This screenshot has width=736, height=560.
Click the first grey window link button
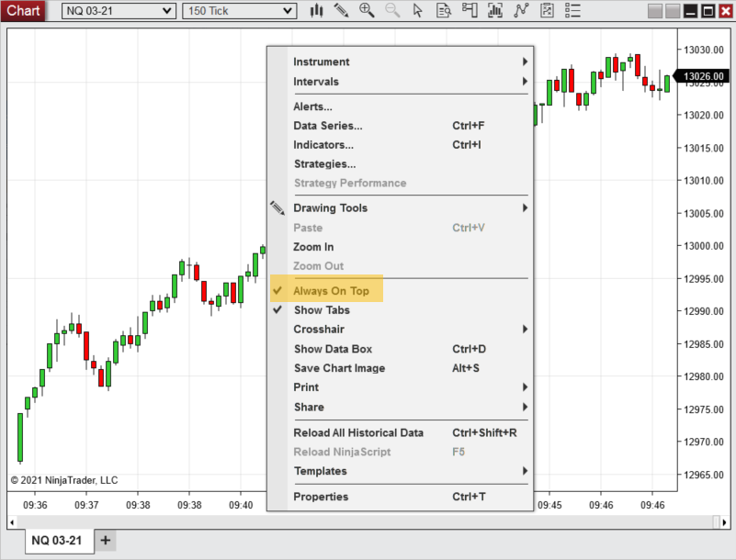click(x=655, y=11)
